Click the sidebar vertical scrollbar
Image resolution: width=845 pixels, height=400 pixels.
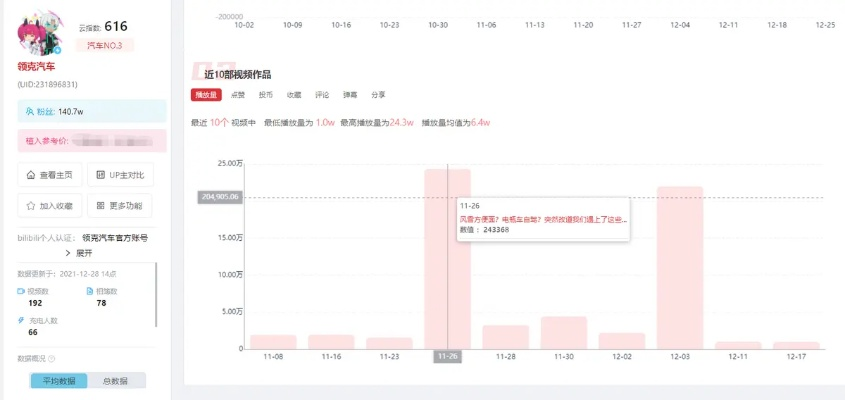point(156,295)
